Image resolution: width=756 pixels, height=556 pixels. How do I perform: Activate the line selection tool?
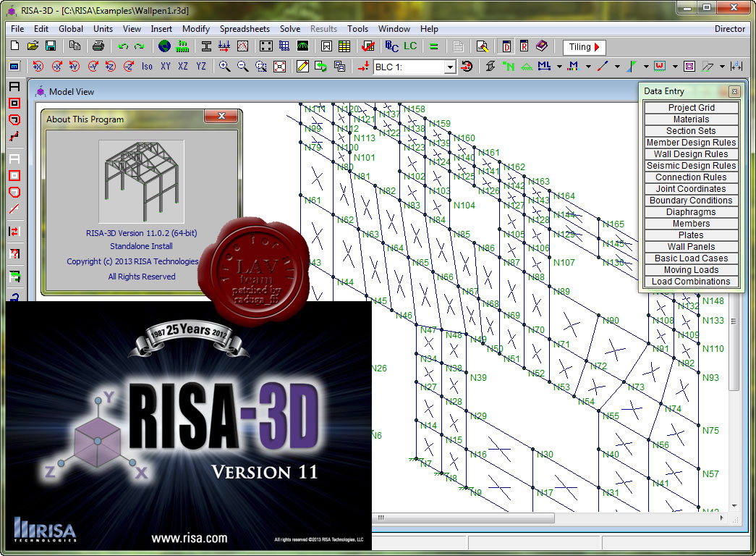(x=14, y=137)
